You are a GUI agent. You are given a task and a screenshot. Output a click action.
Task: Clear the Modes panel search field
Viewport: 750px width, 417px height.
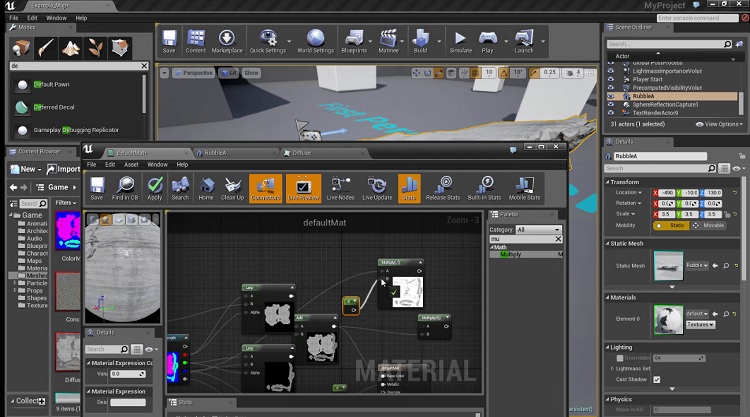(144, 66)
